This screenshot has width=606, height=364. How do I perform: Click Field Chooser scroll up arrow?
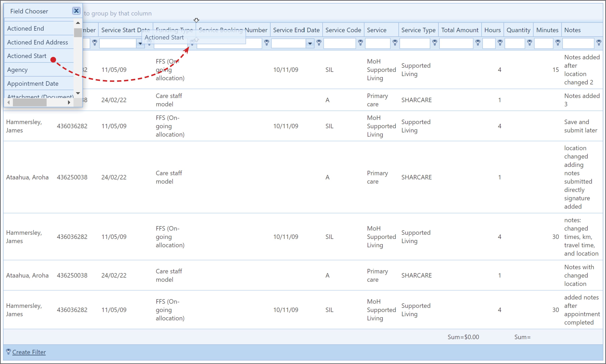coord(78,23)
